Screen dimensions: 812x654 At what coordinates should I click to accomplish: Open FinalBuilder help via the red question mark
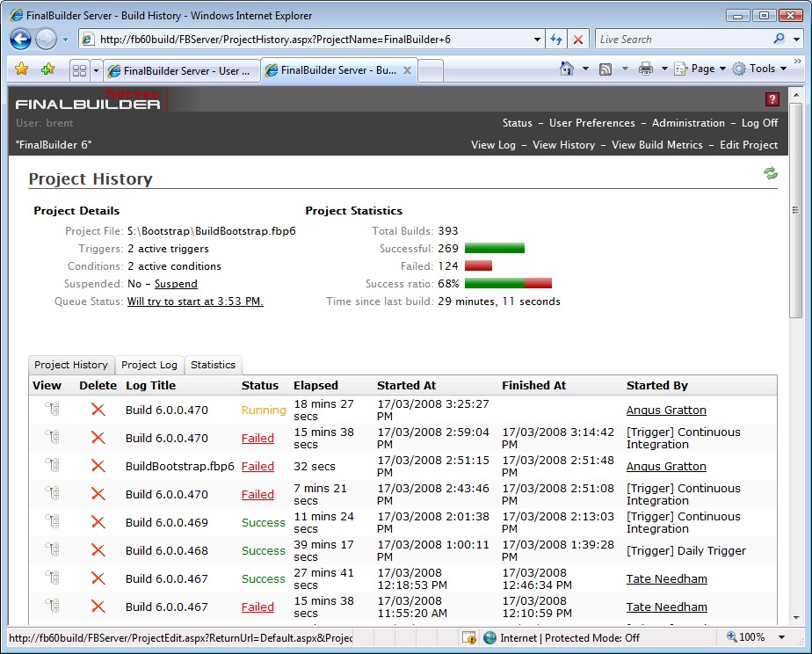[x=772, y=99]
